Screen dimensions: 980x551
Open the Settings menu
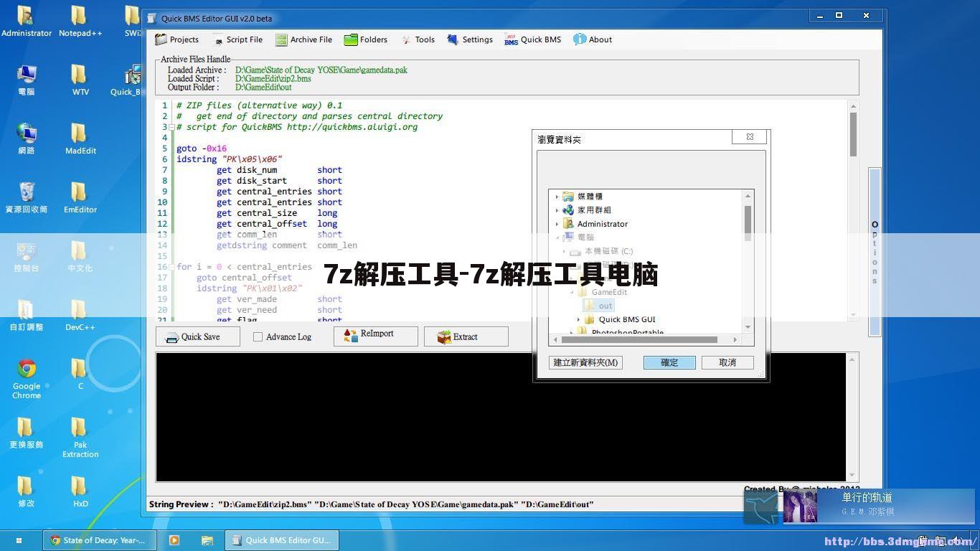tap(469, 39)
